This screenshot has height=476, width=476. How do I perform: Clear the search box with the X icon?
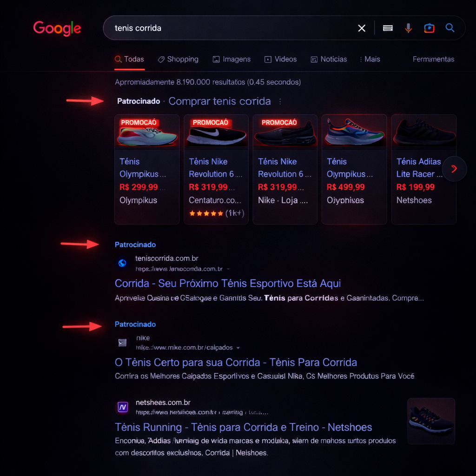[362, 28]
